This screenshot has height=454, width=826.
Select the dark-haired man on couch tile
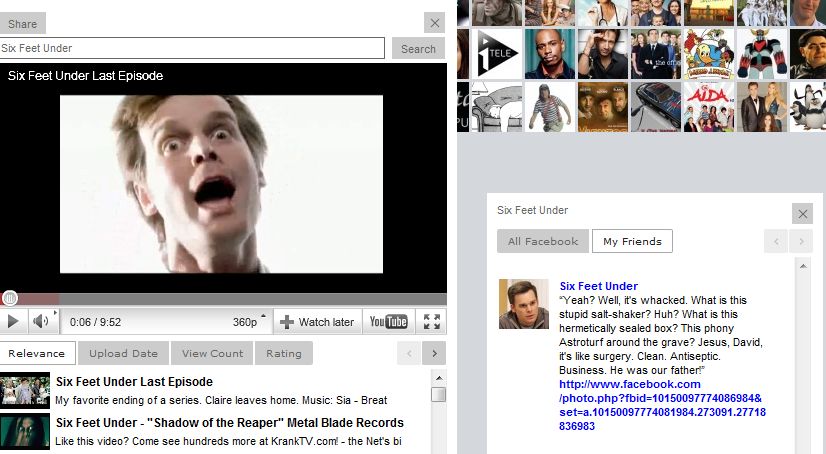point(603,54)
